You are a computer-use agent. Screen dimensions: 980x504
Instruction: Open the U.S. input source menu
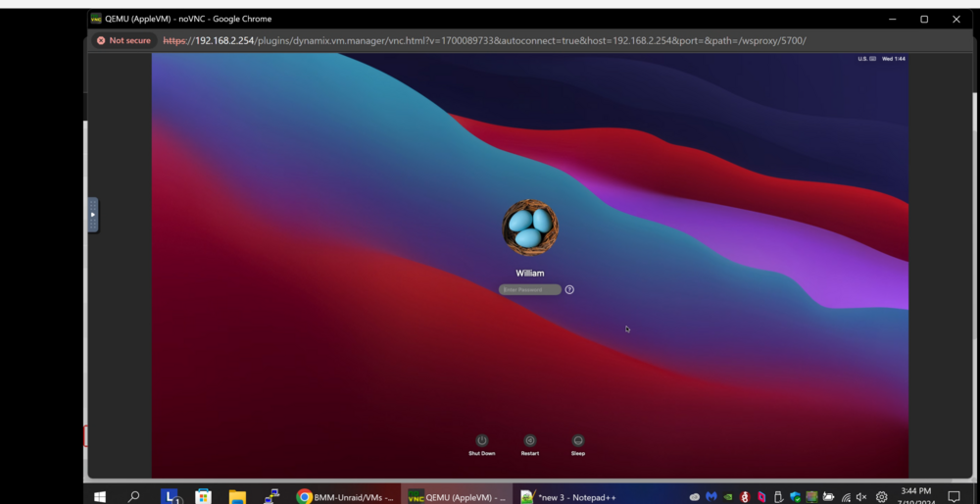(867, 59)
